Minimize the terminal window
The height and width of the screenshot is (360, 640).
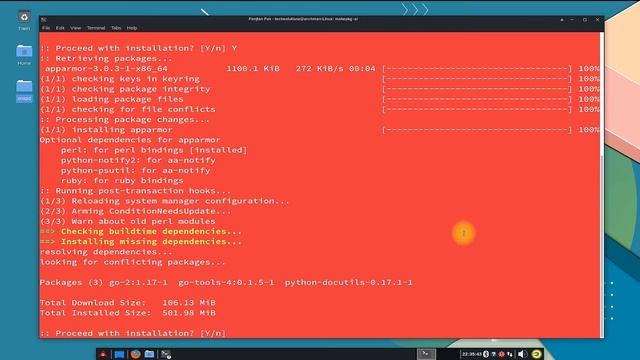[x=572, y=20]
